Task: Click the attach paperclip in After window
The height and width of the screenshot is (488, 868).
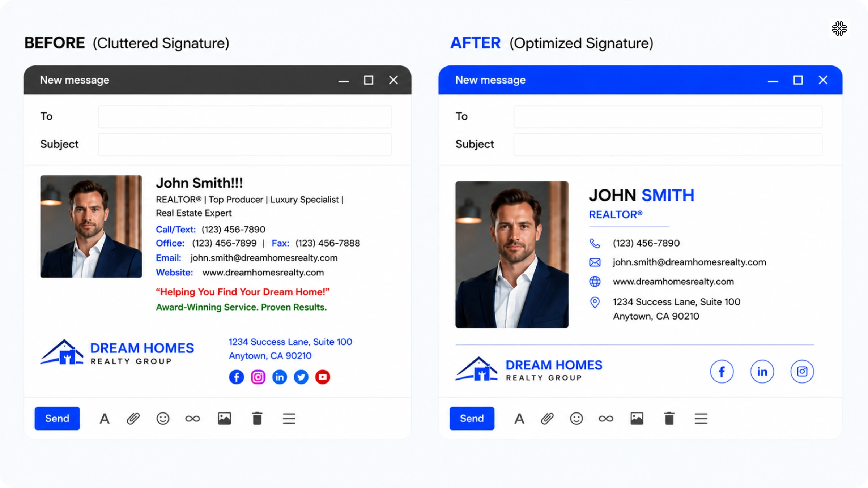Action: tap(547, 419)
